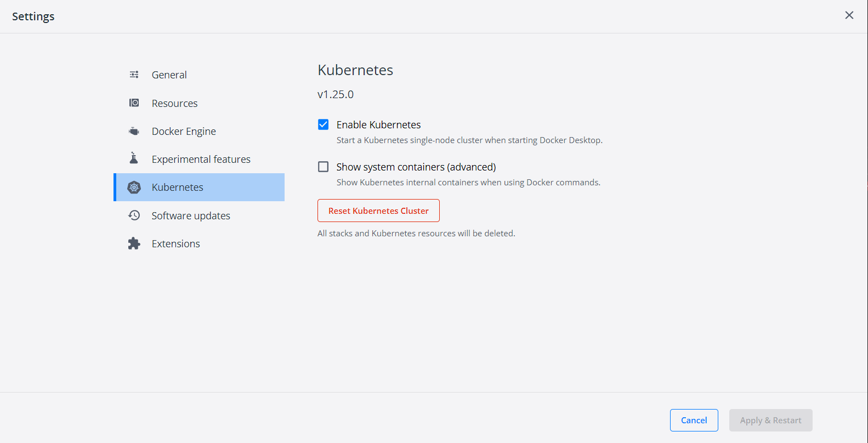Click the Docker Engine whale icon

[134, 131]
